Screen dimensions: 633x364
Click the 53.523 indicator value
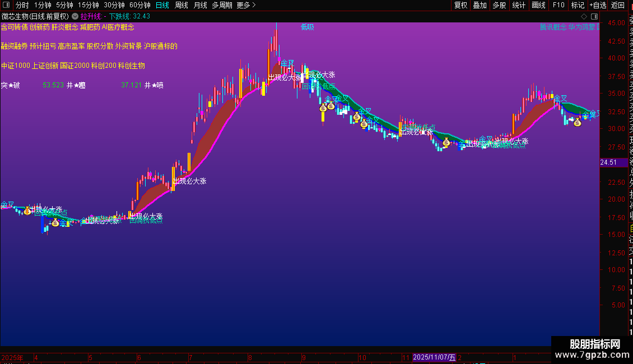pos(53,85)
